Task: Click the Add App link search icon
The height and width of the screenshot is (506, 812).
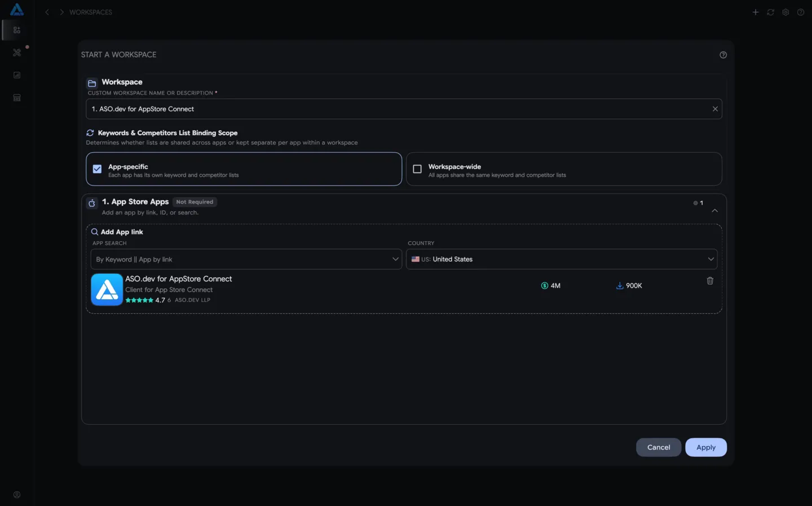Action: coord(95,232)
